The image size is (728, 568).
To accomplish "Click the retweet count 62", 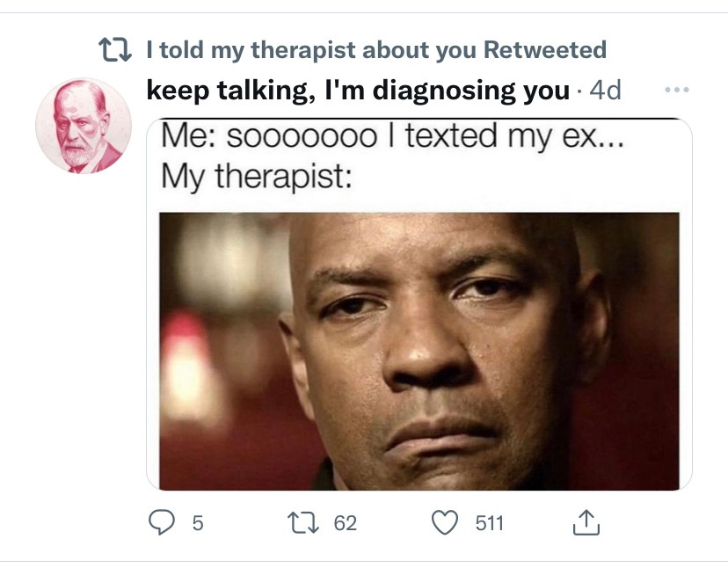I will pos(346,523).
